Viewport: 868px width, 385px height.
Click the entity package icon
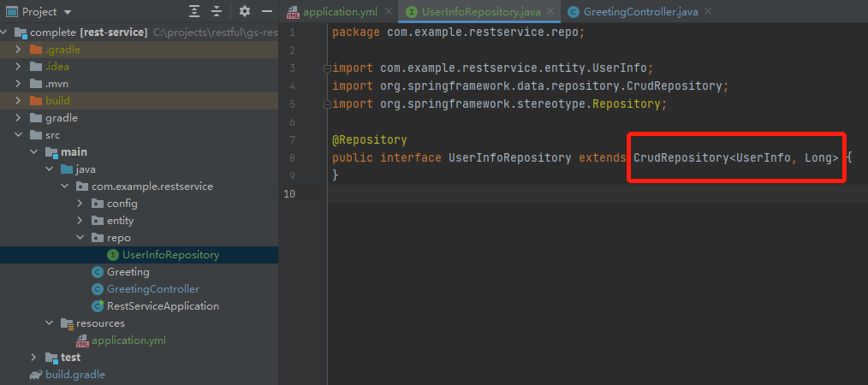point(98,221)
